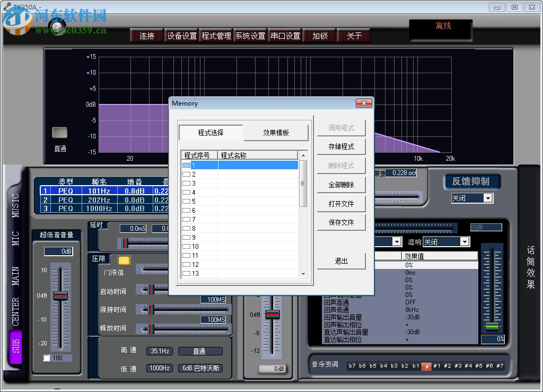Switch to the 效果模板 effect template tab
Viewport: 543px width, 392px height.
click(276, 132)
